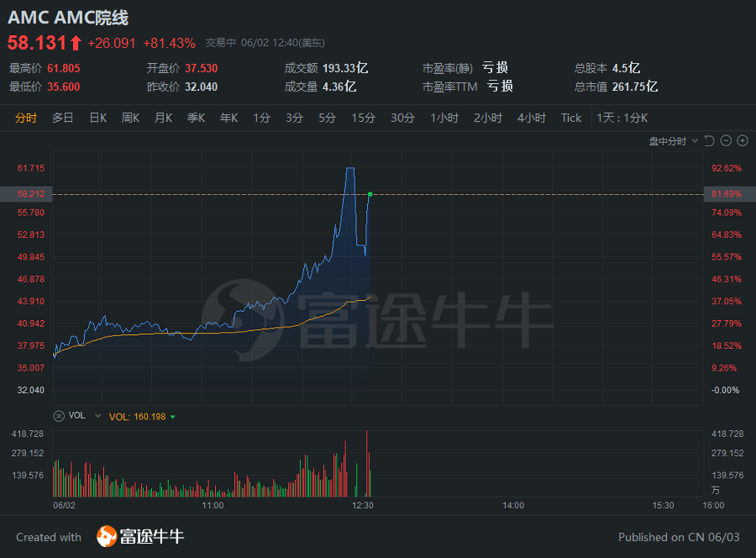
Task: Select the 15分 interval tab
Action: click(363, 118)
